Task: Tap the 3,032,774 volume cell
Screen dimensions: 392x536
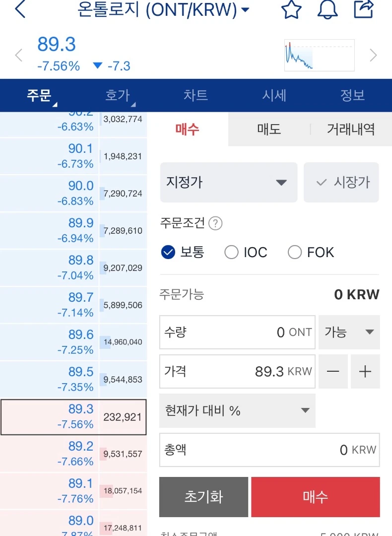Action: (x=123, y=124)
